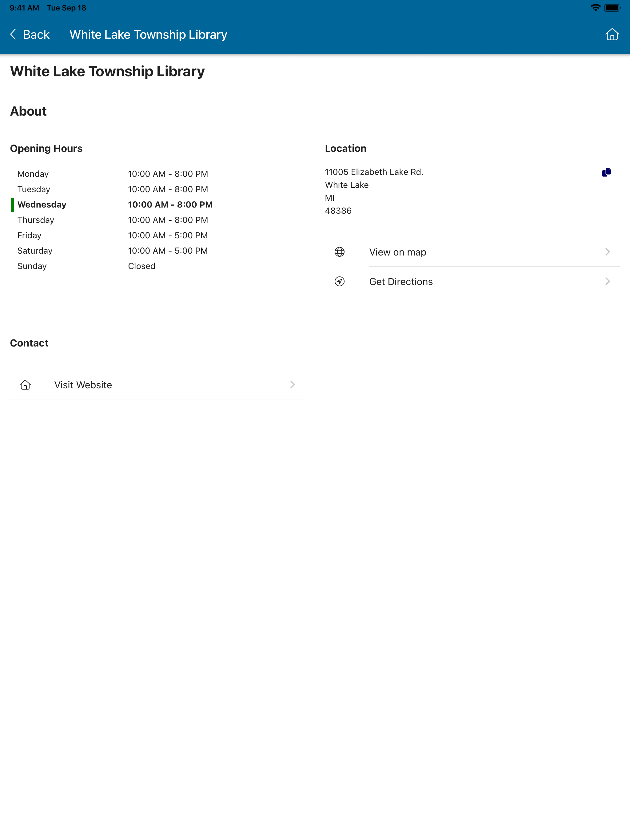630x840 pixels.
Task: Click the Contact heading
Action: click(x=29, y=343)
